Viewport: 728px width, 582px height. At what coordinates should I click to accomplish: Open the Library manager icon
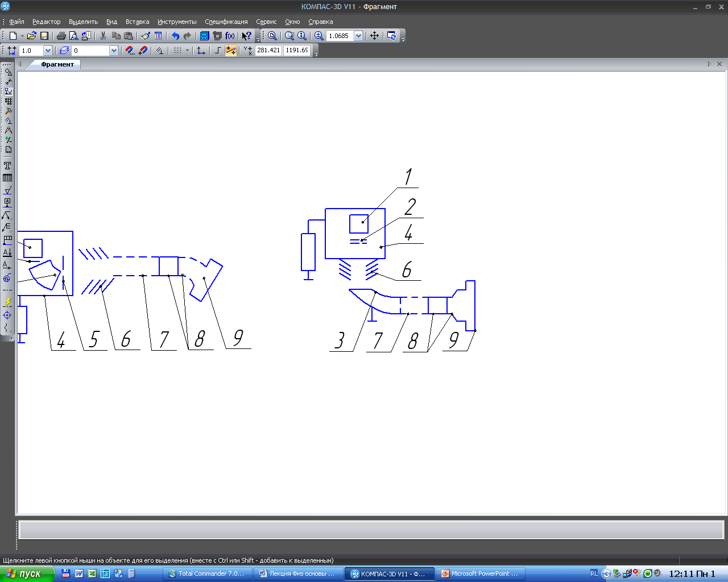[x=205, y=36]
